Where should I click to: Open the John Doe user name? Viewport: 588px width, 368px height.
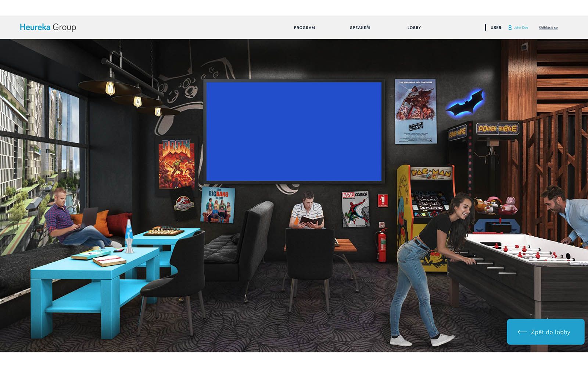521,28
